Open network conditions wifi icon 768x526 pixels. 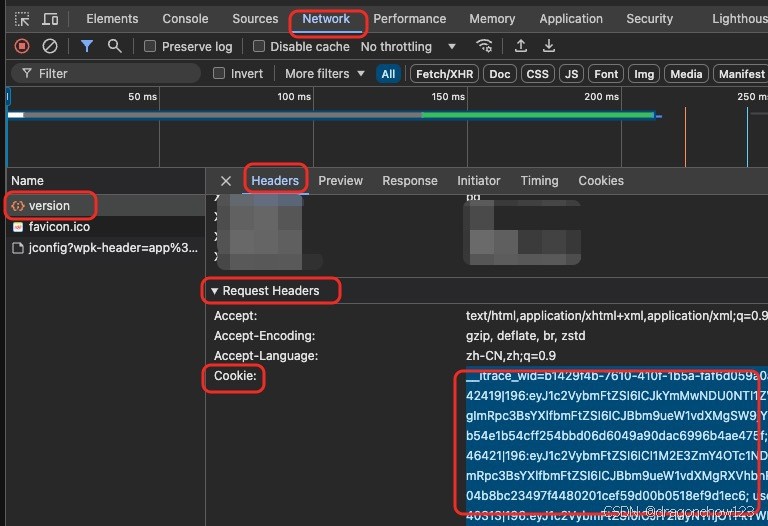pyautogui.click(x=484, y=46)
